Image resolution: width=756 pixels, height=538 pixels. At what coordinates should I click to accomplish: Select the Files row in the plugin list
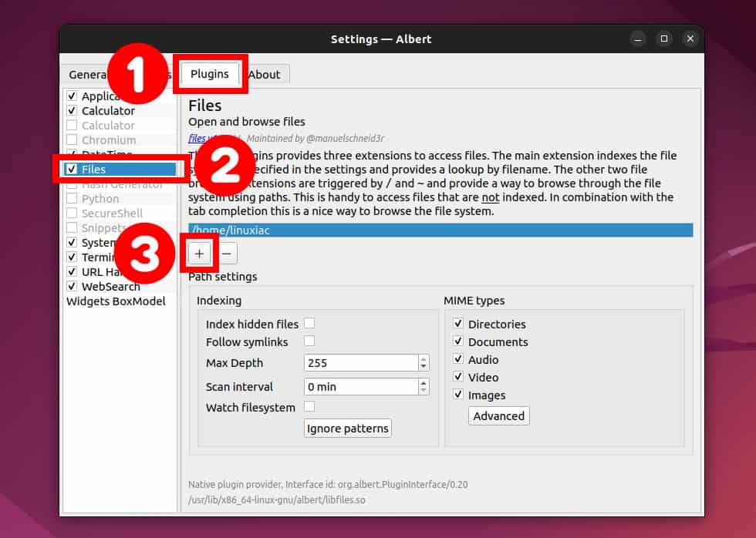click(x=120, y=169)
